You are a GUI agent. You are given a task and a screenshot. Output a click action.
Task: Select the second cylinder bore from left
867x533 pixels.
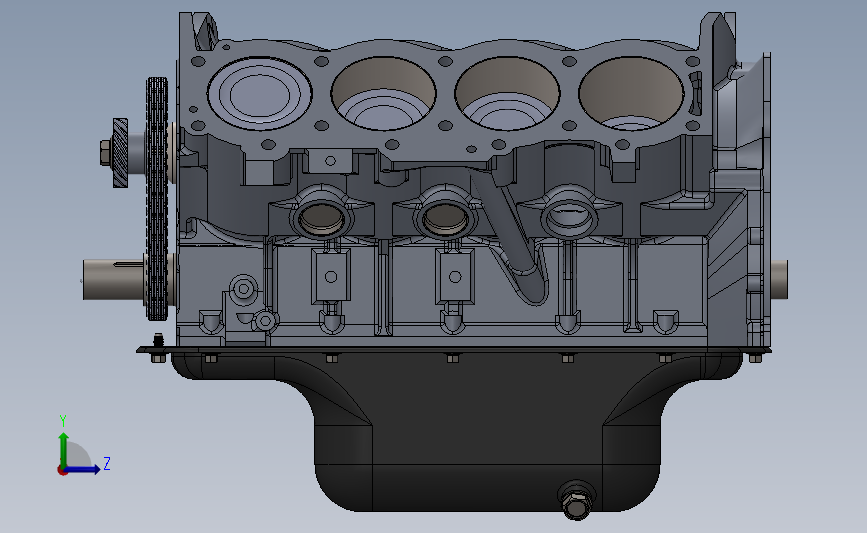coord(384,93)
